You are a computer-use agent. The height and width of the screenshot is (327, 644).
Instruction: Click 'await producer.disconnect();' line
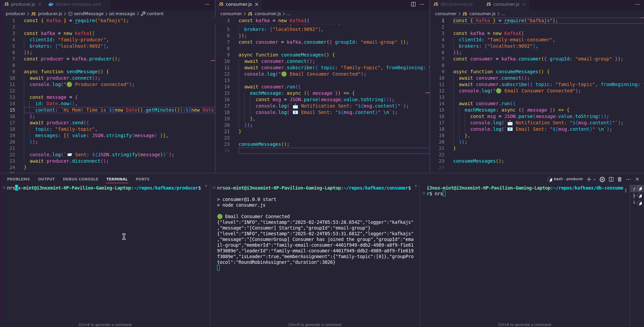pyautogui.click(x=69, y=161)
